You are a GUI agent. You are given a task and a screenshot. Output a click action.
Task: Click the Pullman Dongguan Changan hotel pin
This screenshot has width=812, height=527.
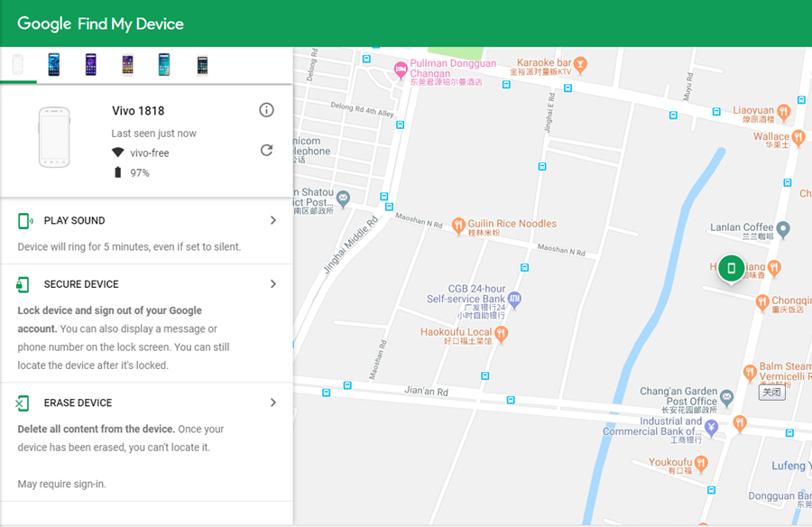pos(401,70)
